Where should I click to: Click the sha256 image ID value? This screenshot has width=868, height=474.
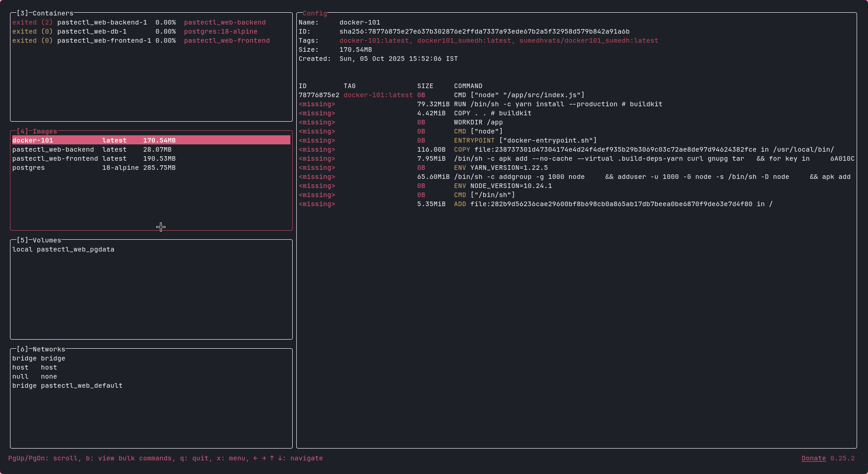click(x=484, y=31)
